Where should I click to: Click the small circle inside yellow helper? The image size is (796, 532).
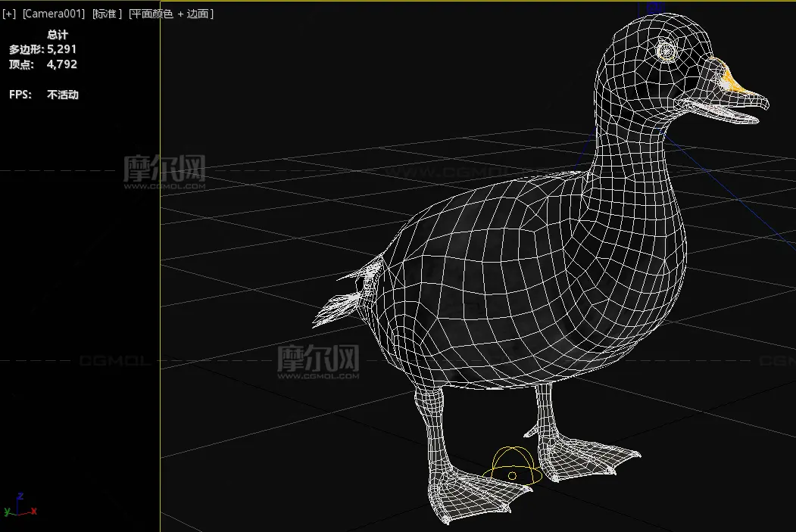512,475
